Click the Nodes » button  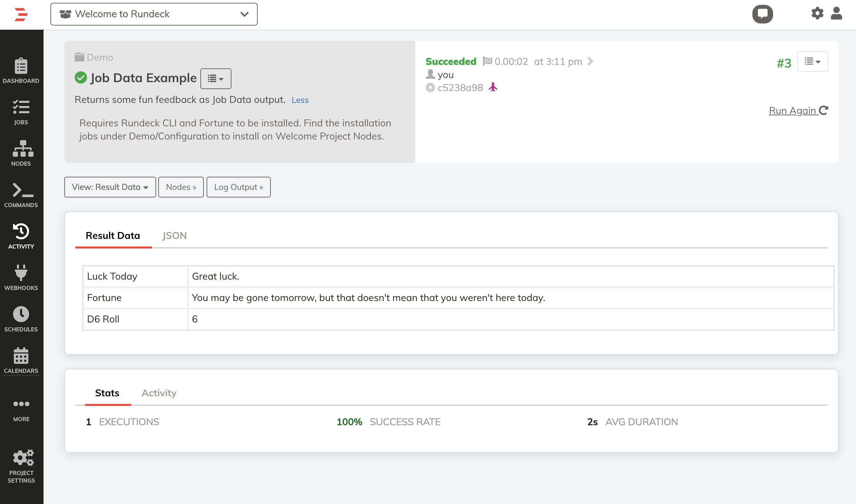pyautogui.click(x=181, y=187)
